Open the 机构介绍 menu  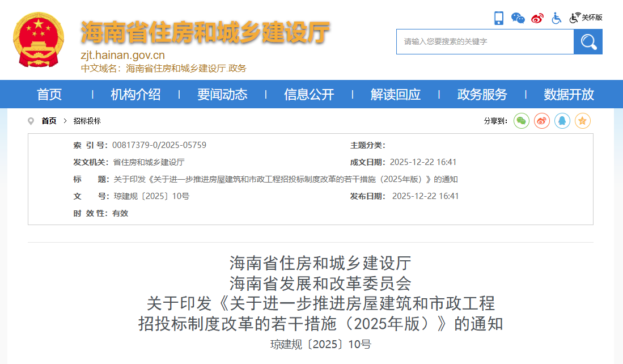pyautogui.click(x=135, y=94)
